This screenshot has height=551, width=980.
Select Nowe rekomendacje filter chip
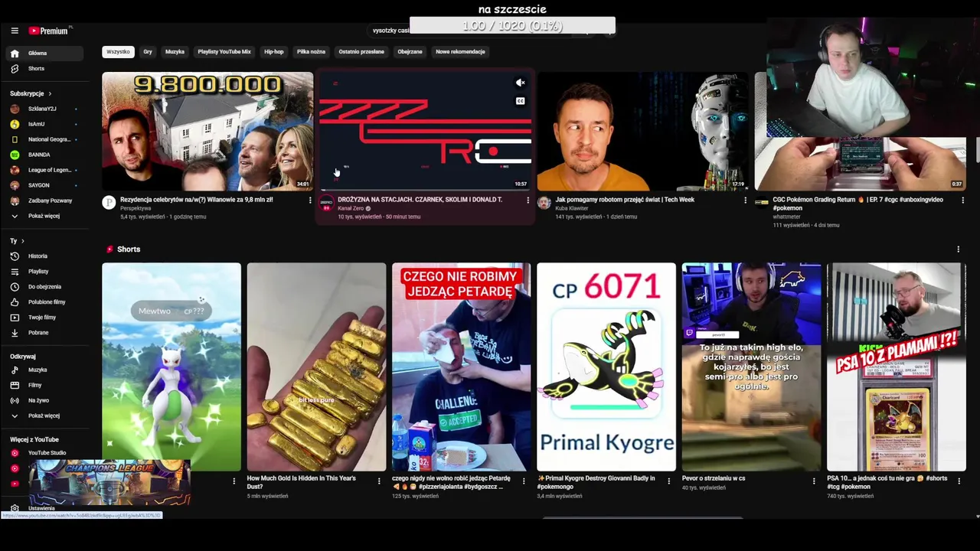460,52
